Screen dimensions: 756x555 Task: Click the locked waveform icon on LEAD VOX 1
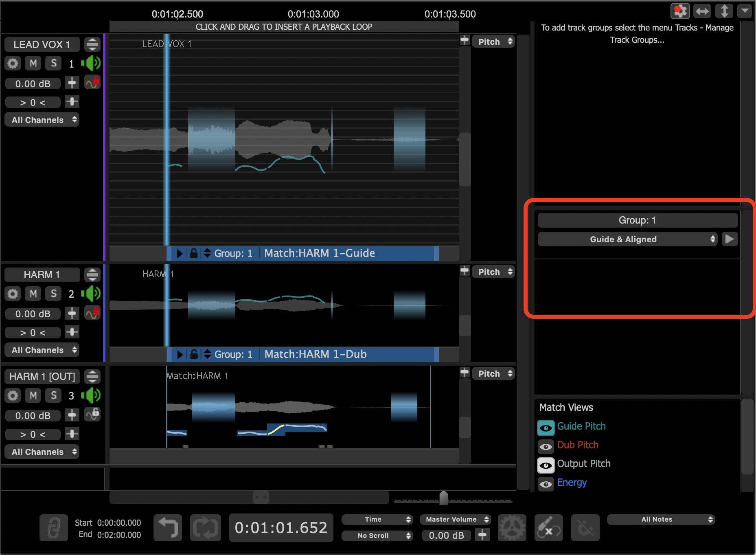[92, 83]
